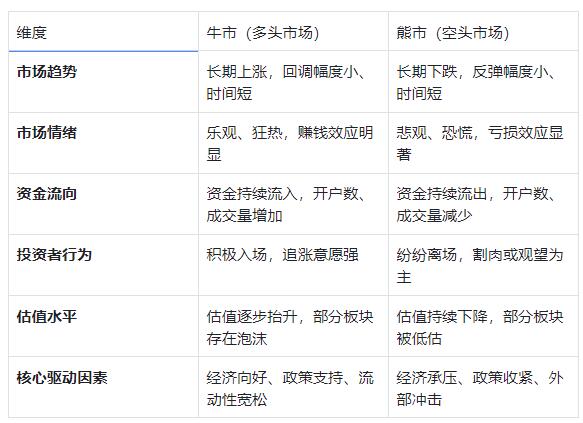Select the cell 估值逐步抬升，部分板块存在泡沫
Viewport: 583px width, 423px height.
[293, 326]
